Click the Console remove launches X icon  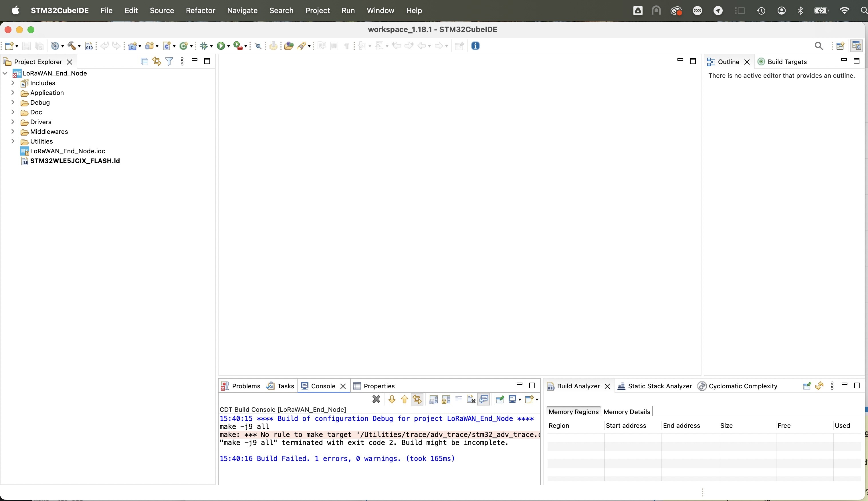point(376,399)
